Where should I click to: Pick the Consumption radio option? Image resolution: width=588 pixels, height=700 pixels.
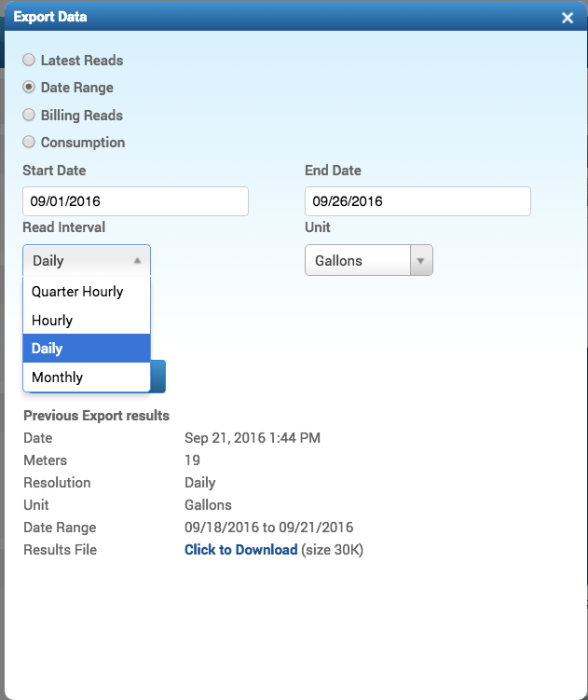(x=30, y=143)
